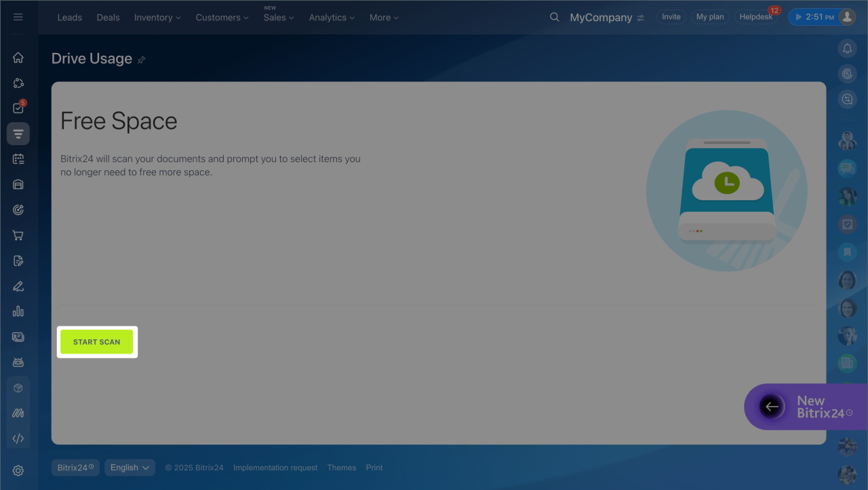
Task: Click the notifications bell icon
Action: (x=847, y=48)
